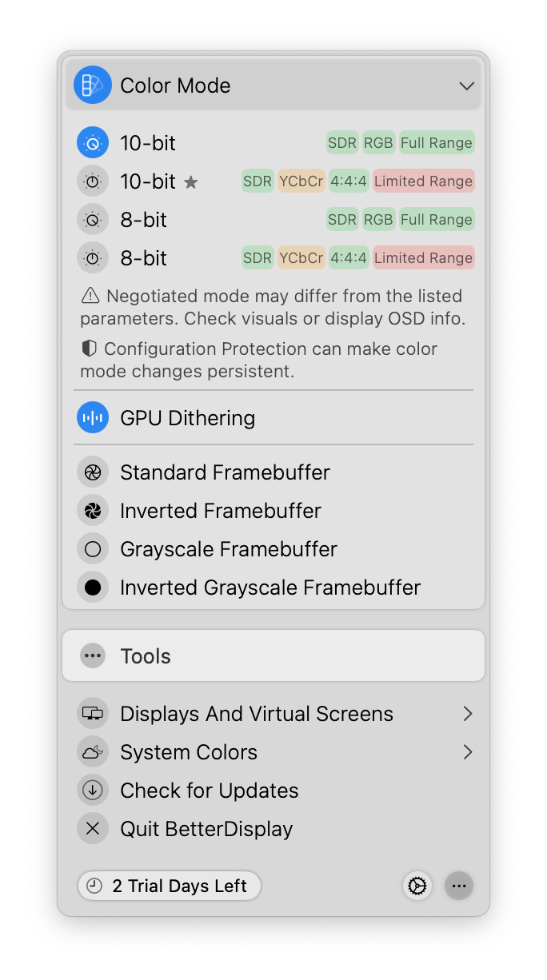
Task: Open the System Colors submenu arrow
Action: point(468,752)
